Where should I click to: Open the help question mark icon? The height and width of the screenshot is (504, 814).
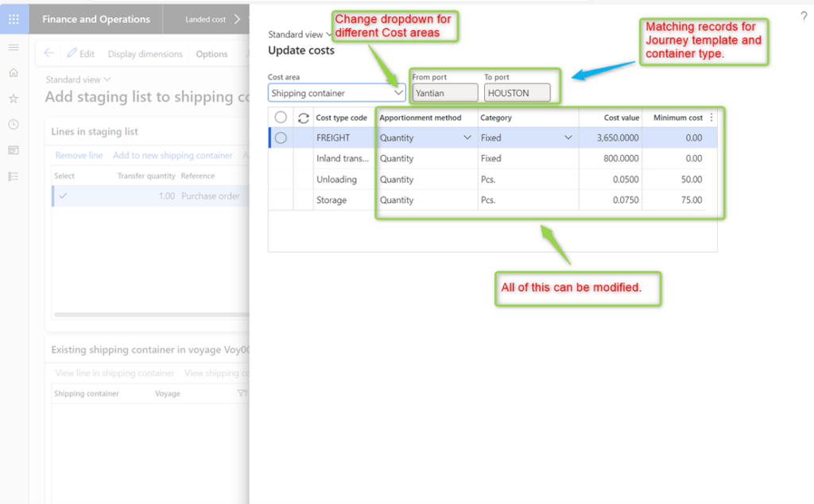pos(804,17)
